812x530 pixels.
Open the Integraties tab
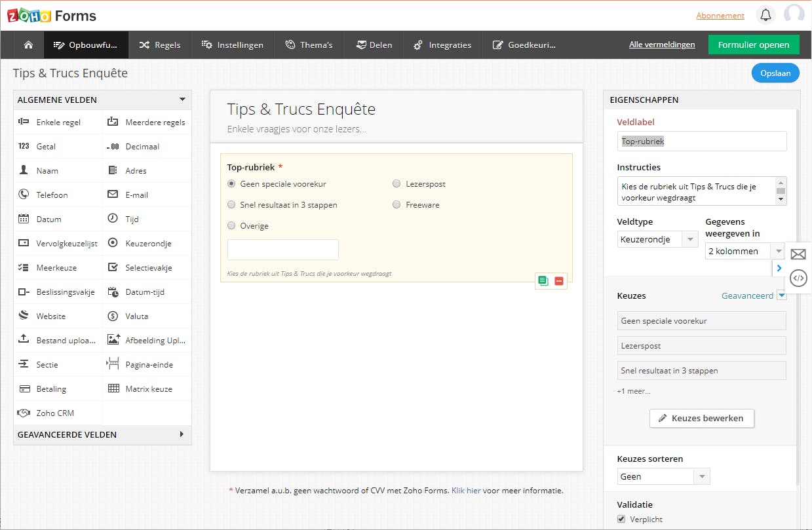[x=442, y=45]
